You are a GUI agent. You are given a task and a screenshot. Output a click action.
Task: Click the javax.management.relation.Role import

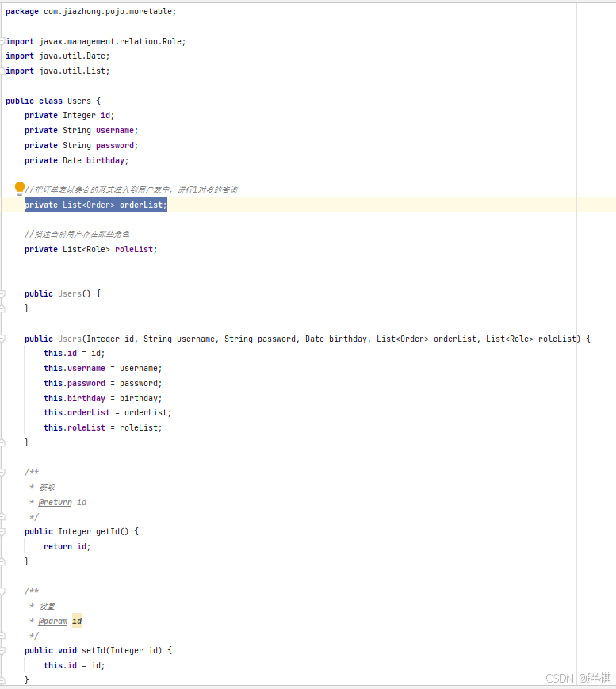96,41
